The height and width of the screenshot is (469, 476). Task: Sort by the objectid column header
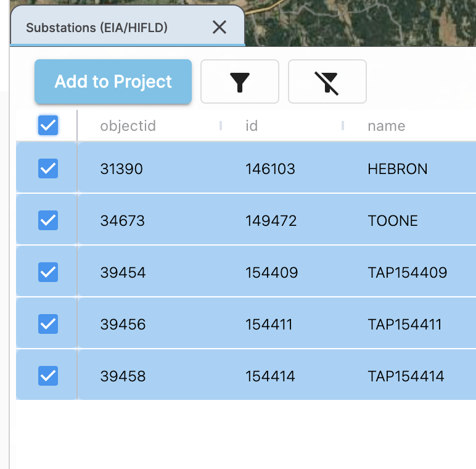click(x=128, y=126)
